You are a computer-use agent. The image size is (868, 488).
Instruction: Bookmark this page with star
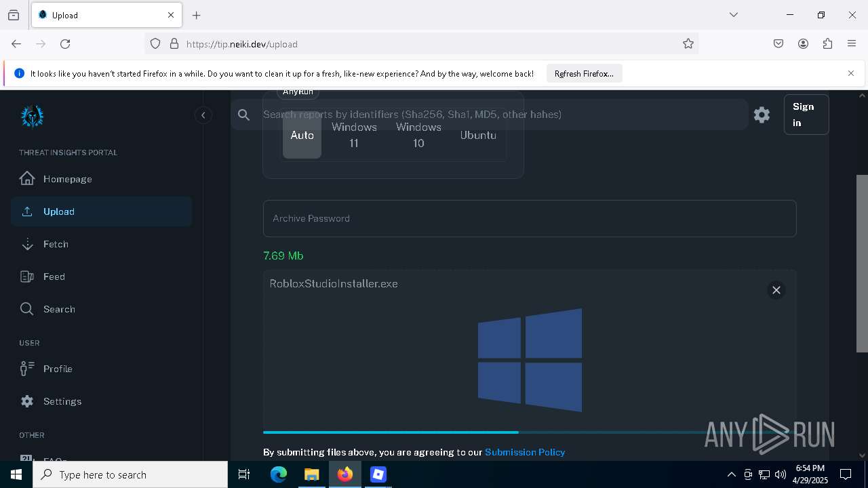point(688,43)
